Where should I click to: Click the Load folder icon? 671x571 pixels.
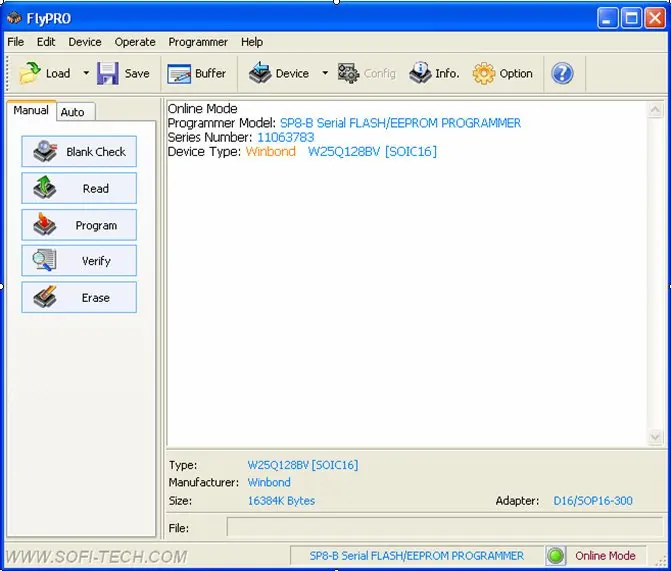[30, 73]
